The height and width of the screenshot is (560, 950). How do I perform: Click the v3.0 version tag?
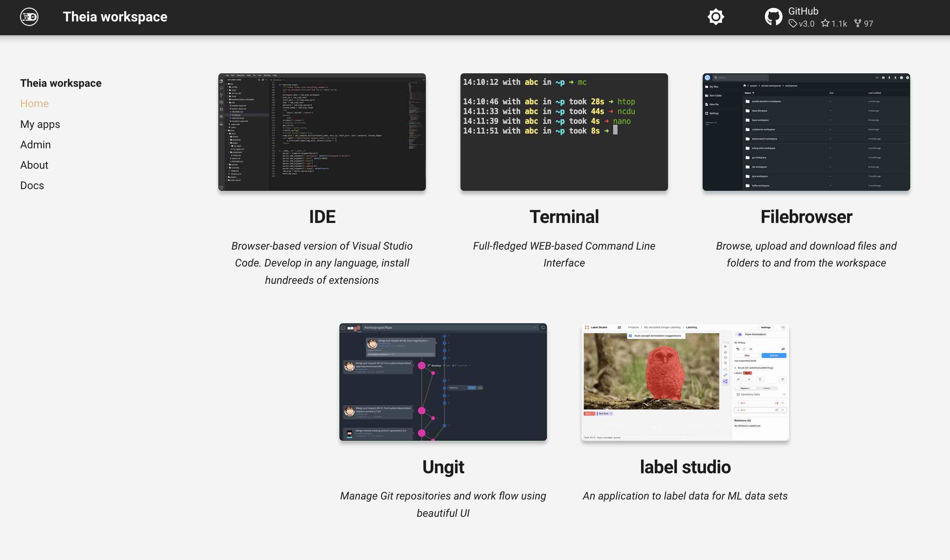(x=802, y=24)
